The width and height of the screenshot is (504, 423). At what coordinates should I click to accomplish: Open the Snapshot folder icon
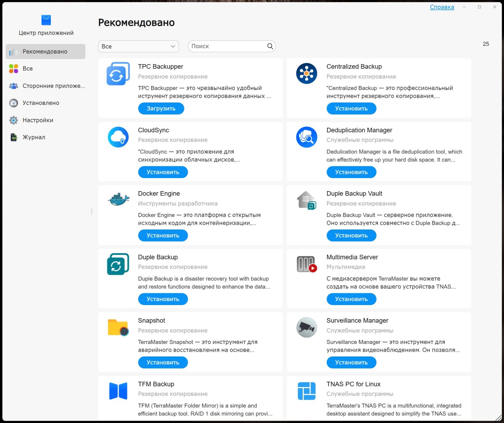[x=118, y=327]
